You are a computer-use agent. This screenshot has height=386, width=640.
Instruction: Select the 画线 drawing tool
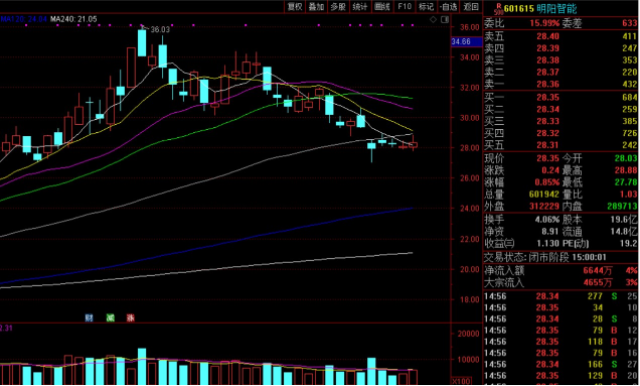382,7
